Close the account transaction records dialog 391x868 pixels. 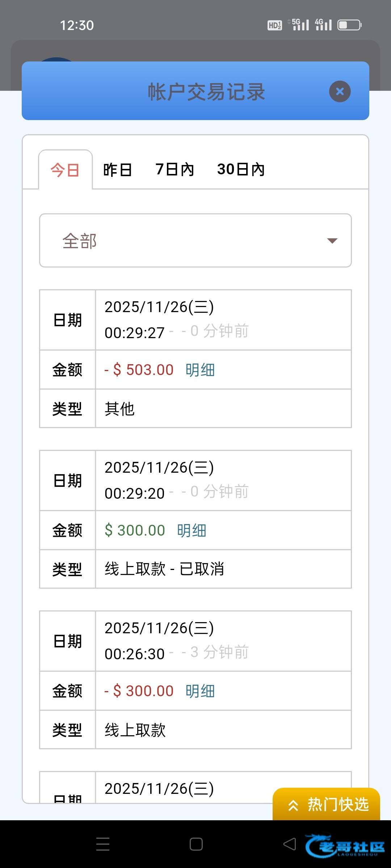pos(340,92)
